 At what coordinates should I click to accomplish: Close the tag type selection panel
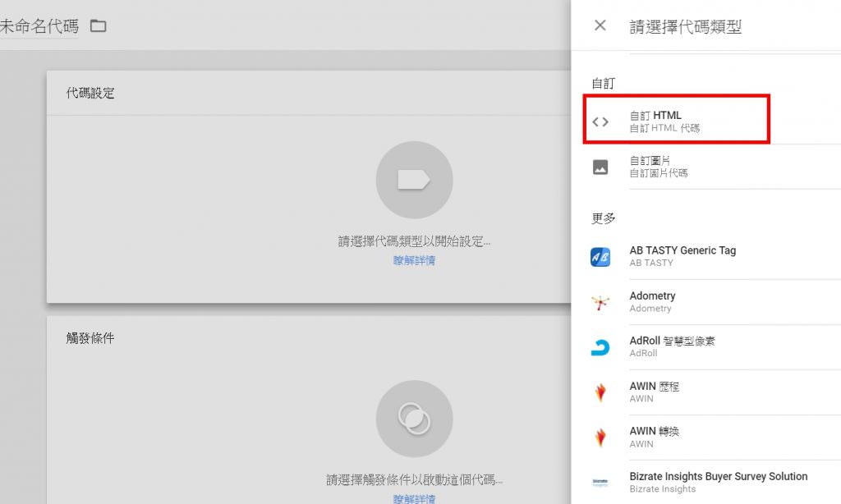click(600, 25)
